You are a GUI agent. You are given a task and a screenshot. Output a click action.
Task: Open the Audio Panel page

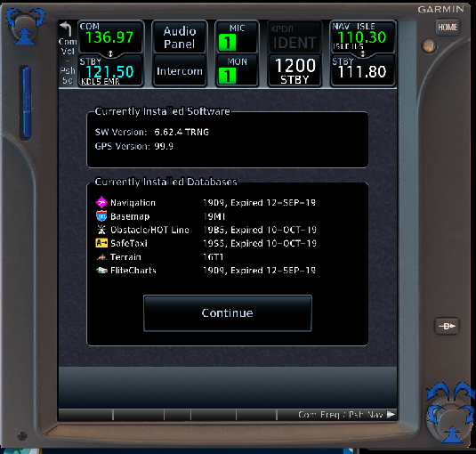tap(180, 37)
